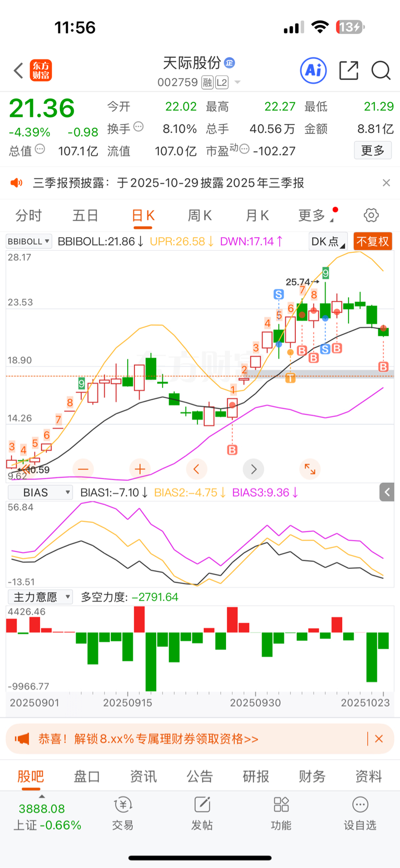Open the 股吧 tab
Viewport: 400px width, 868px height.
click(30, 776)
